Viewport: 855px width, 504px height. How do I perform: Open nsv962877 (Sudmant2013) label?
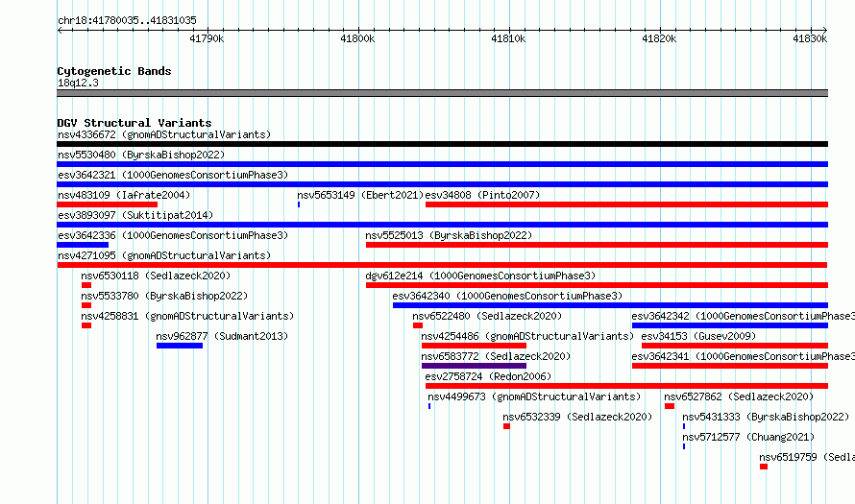(222, 336)
